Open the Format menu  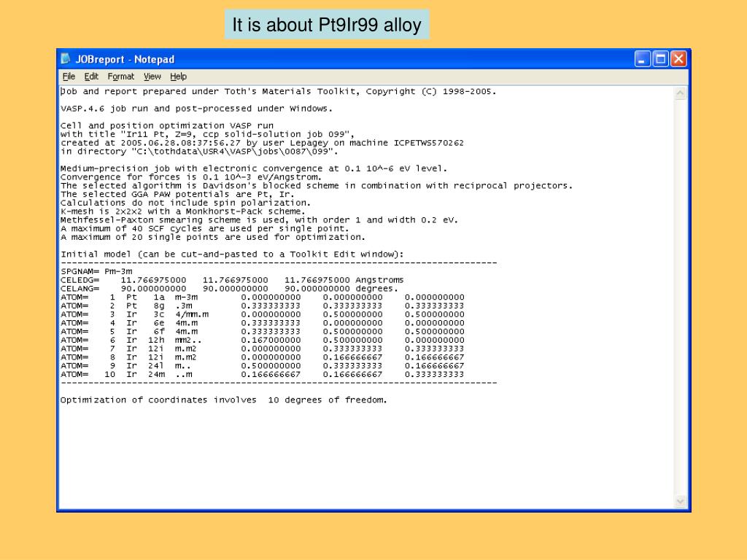[x=120, y=76]
